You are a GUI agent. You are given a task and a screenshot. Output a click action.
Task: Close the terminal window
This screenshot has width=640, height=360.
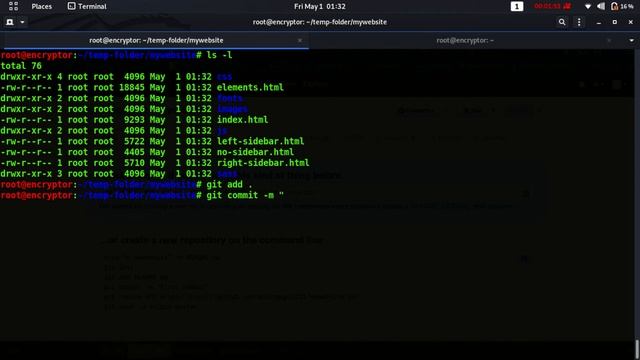(x=631, y=22)
